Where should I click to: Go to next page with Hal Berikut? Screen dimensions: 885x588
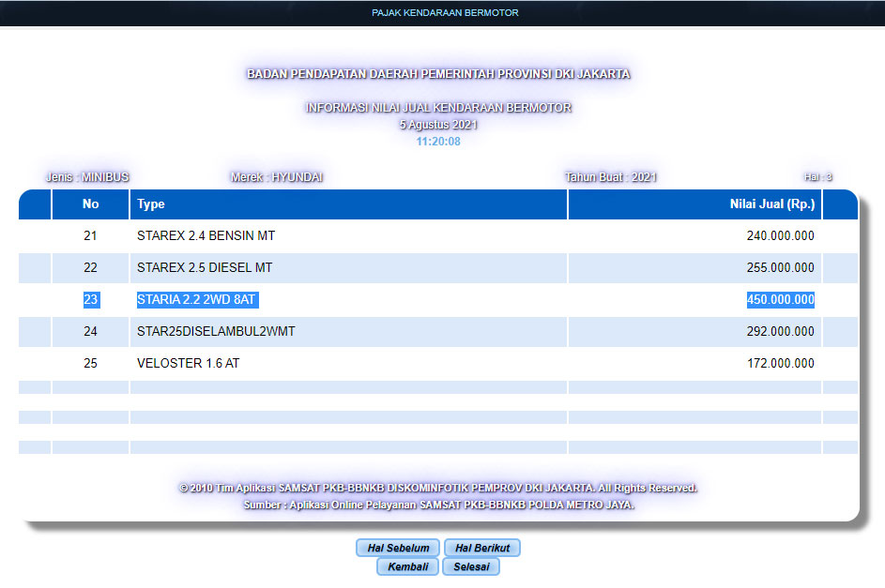pyautogui.click(x=482, y=548)
